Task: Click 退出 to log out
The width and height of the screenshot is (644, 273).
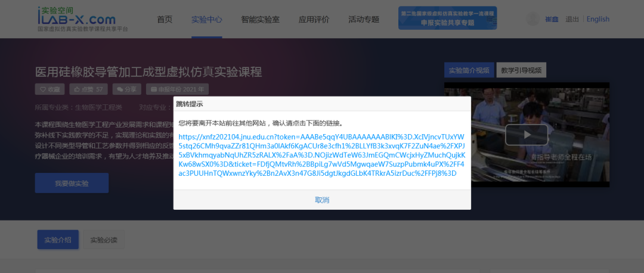Action: coord(572,19)
